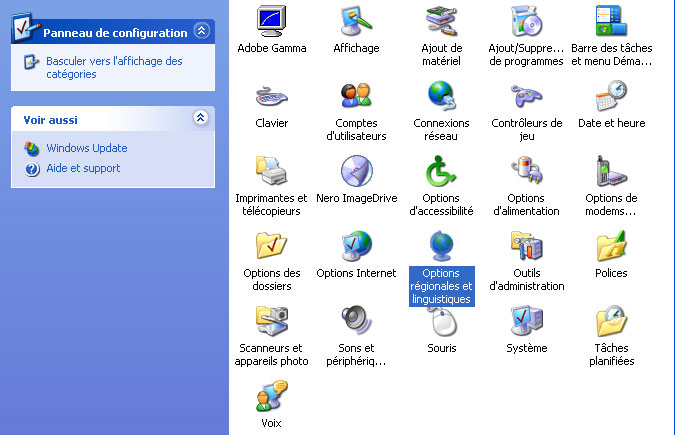Select the Options d'accessibilité wheelchair icon
The height and width of the screenshot is (435, 675).
[x=441, y=171]
